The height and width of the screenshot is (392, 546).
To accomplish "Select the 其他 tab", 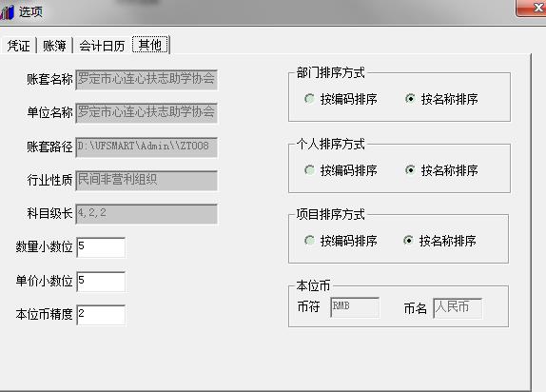I will coord(150,45).
